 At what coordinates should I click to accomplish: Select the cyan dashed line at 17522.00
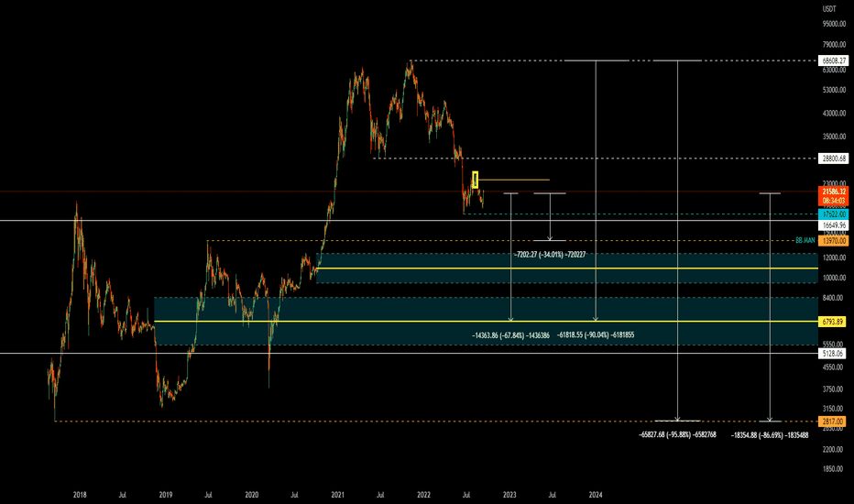[x=640, y=214]
